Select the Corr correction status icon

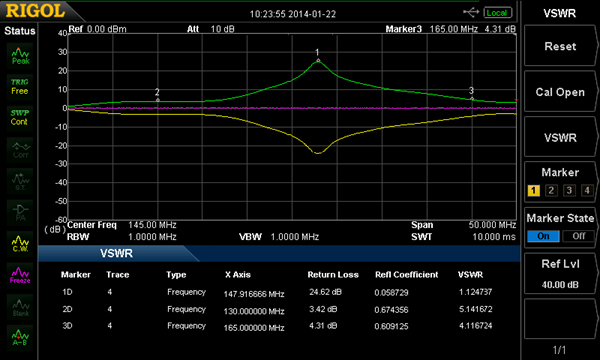click(x=20, y=150)
